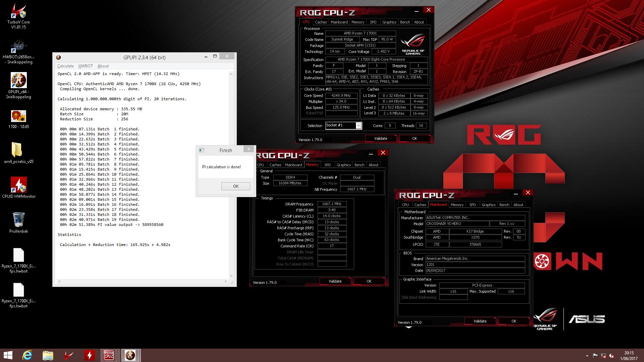This screenshot has height=362, width=644.
Task: Click Validate in Memory window
Action: tap(335, 281)
